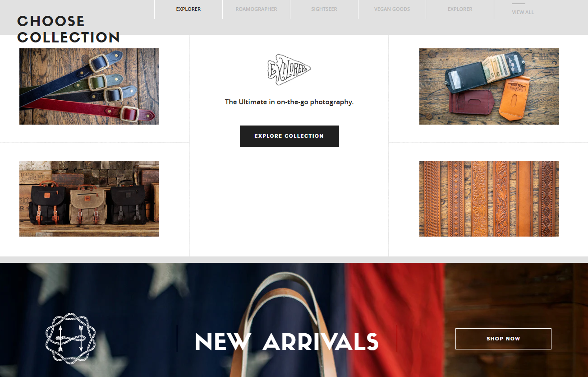Viewport: 588px width, 377px height.
Task: View the tooled leather straps thumbnail
Action: click(x=489, y=199)
